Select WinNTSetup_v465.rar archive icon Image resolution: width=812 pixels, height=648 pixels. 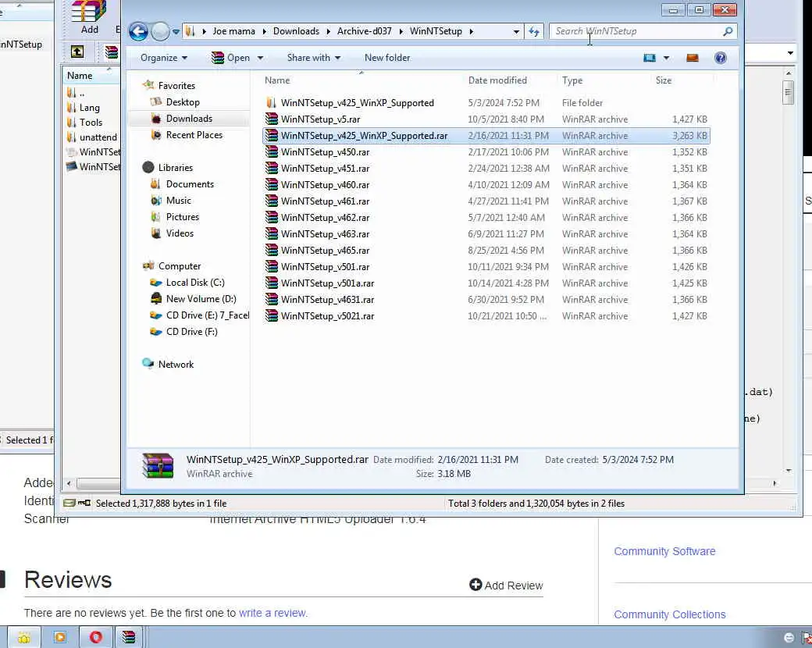click(272, 250)
